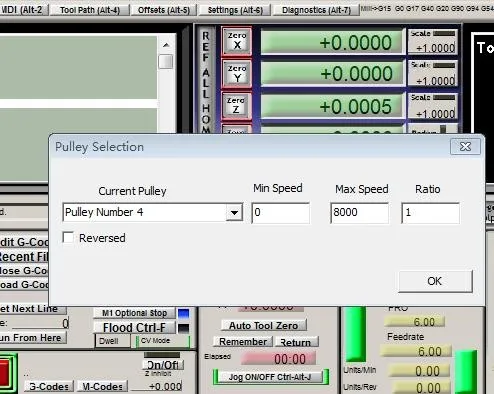Screen dimensions: 494x394
Task: Select the X axis DRO value
Action: [333, 43]
